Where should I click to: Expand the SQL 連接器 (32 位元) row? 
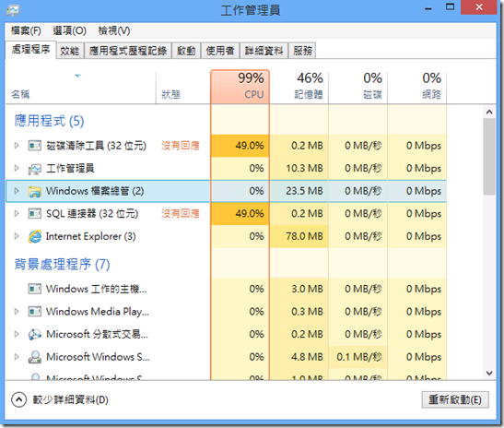(x=17, y=214)
